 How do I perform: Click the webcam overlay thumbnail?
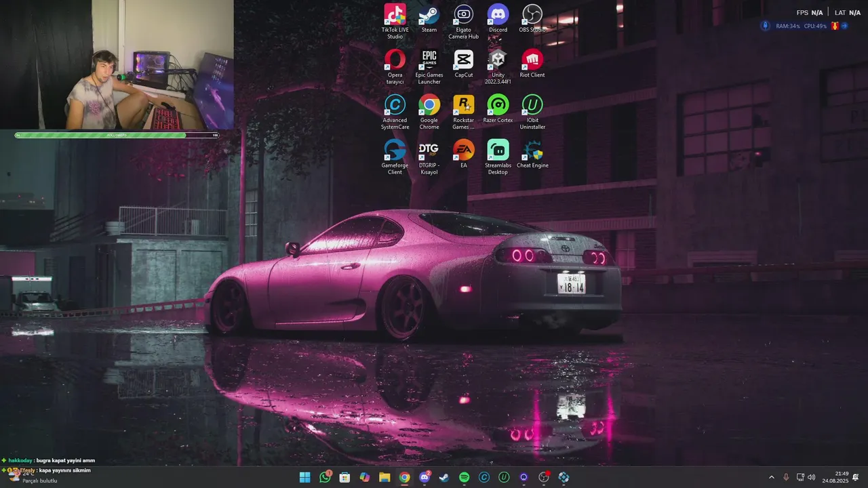[117, 64]
